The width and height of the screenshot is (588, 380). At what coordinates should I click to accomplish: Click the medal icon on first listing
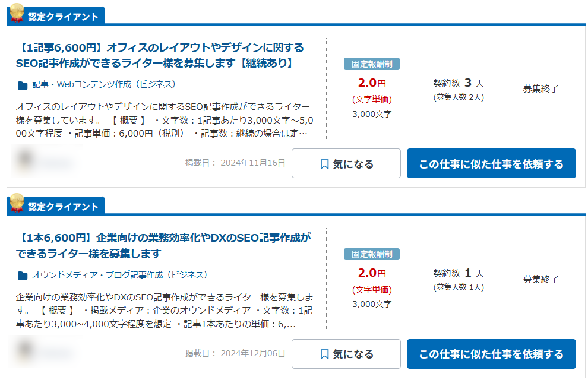click(17, 12)
